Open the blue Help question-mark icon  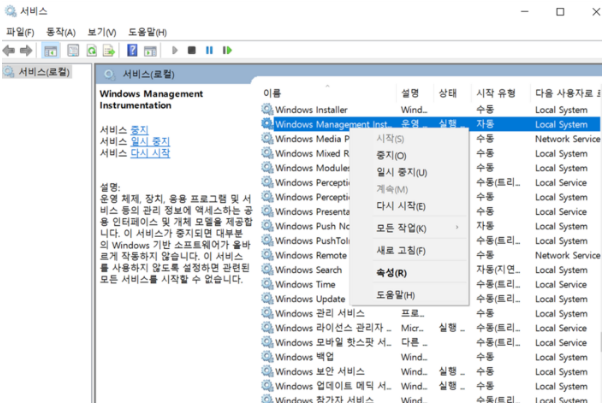132,50
